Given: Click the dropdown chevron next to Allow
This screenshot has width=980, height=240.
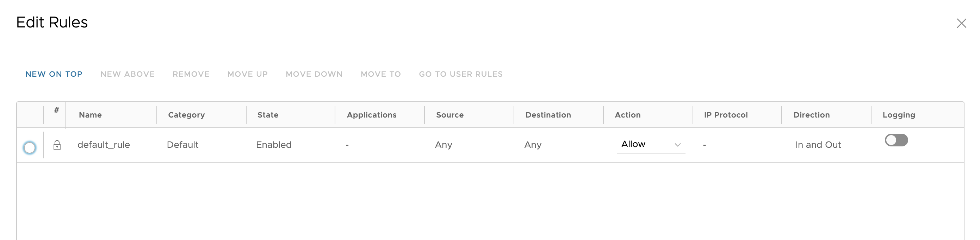Looking at the screenshot, I should coord(677,145).
